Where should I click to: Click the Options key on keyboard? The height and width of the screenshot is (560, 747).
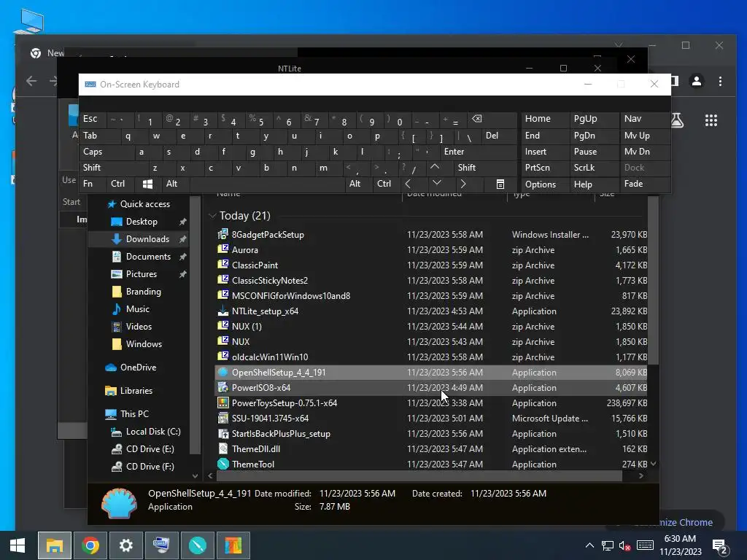point(545,184)
